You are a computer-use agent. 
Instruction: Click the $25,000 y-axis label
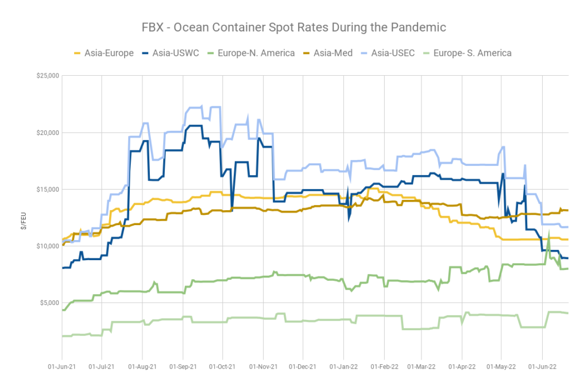pos(48,76)
